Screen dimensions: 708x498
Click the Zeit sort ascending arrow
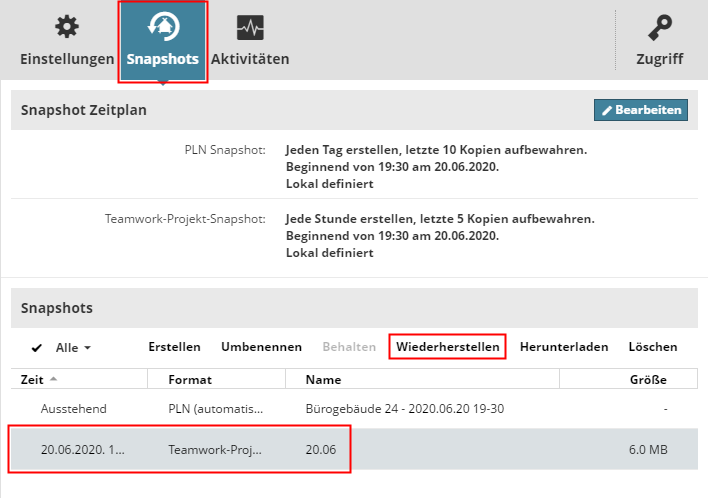pyautogui.click(x=53, y=379)
